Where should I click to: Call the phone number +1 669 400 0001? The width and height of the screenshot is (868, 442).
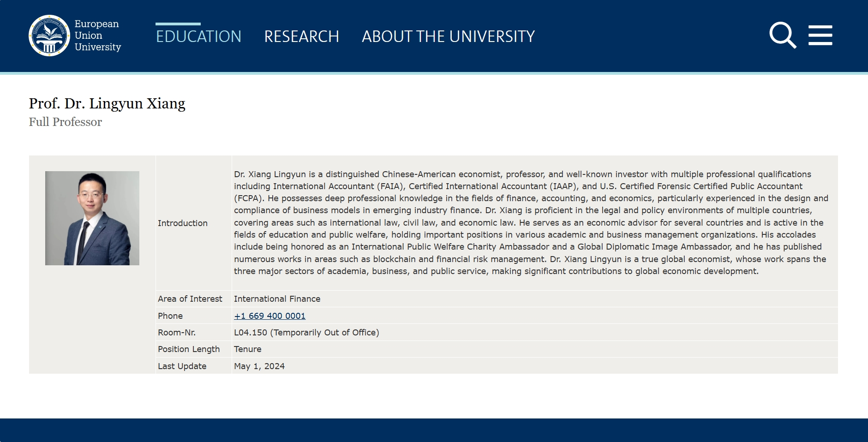click(269, 316)
